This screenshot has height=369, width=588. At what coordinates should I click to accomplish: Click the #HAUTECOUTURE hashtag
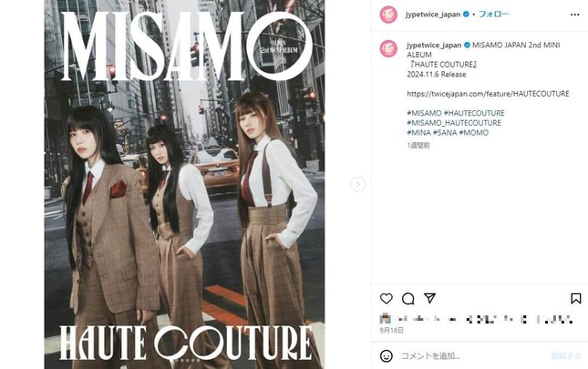pyautogui.click(x=474, y=113)
